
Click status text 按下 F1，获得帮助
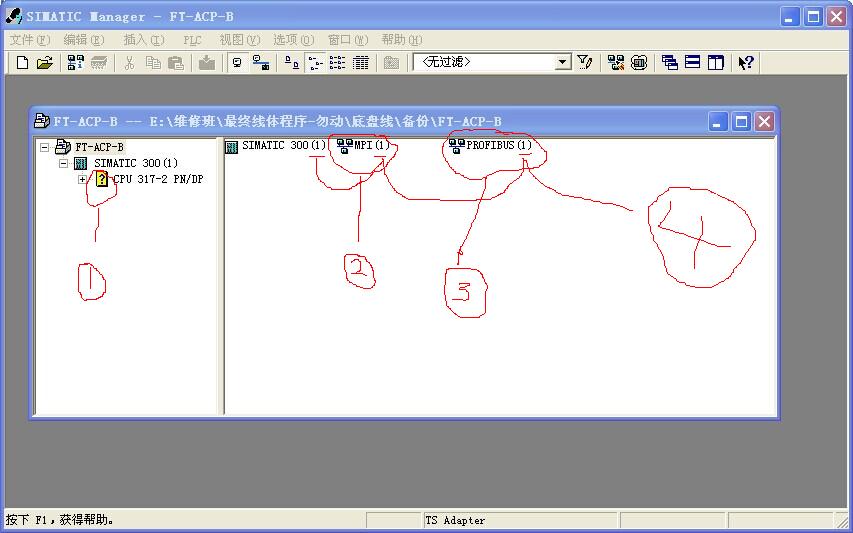[60, 520]
